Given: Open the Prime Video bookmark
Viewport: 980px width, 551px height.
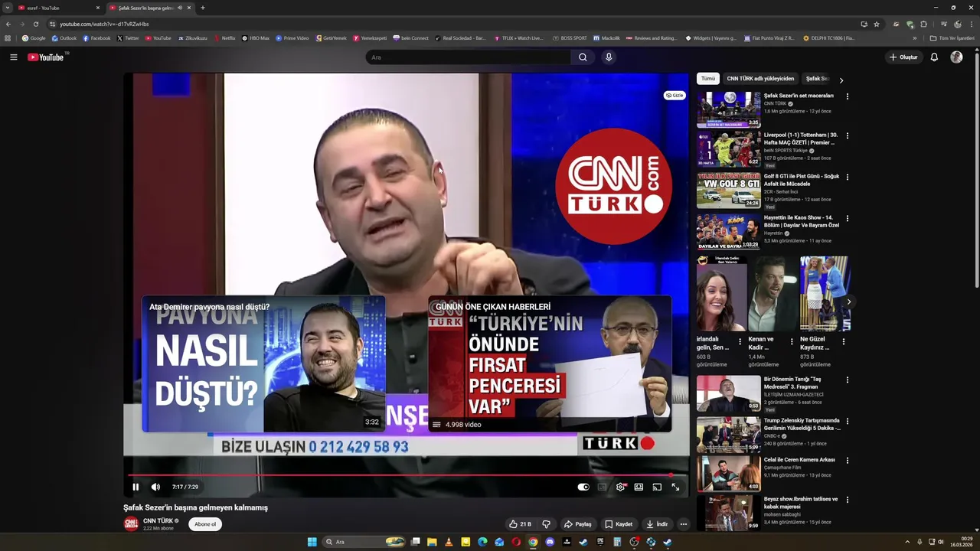Looking at the screenshot, I should (292, 37).
